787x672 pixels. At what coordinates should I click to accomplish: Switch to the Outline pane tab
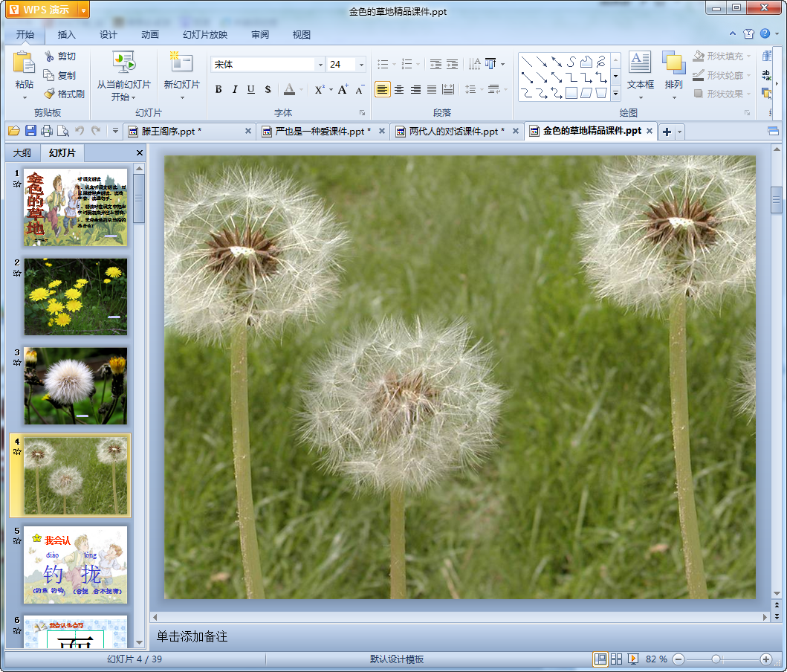(22, 152)
